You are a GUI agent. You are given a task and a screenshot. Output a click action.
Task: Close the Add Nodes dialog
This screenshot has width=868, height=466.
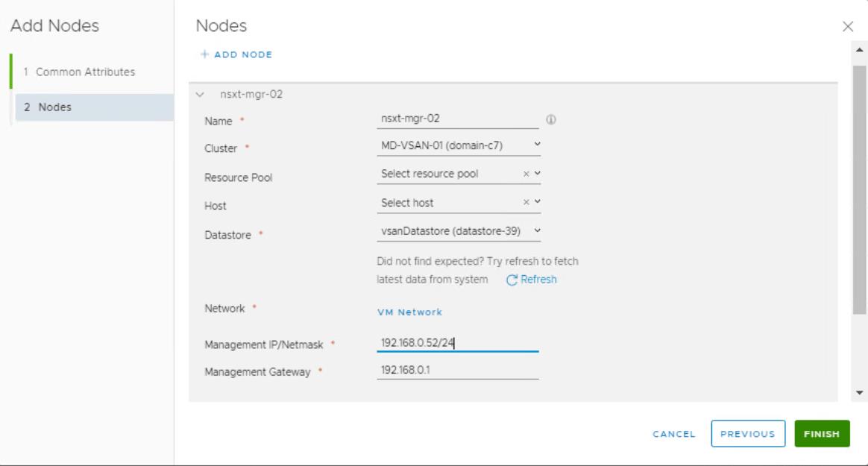848,27
